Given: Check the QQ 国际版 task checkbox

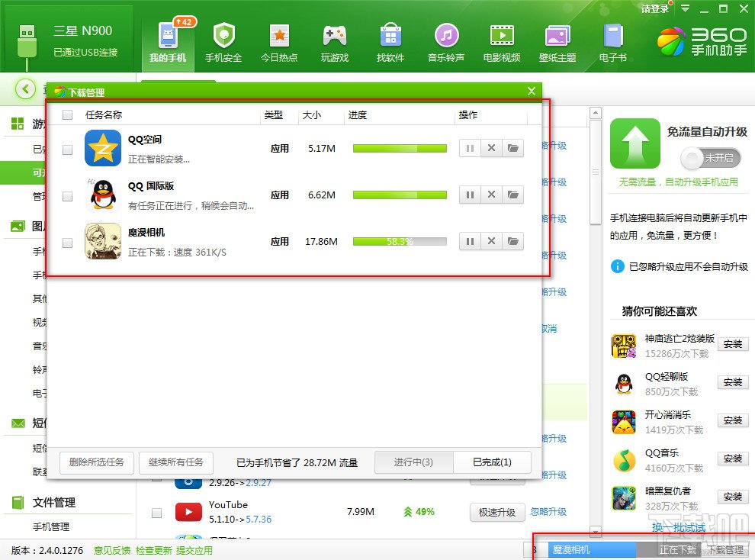Looking at the screenshot, I should tap(67, 196).
